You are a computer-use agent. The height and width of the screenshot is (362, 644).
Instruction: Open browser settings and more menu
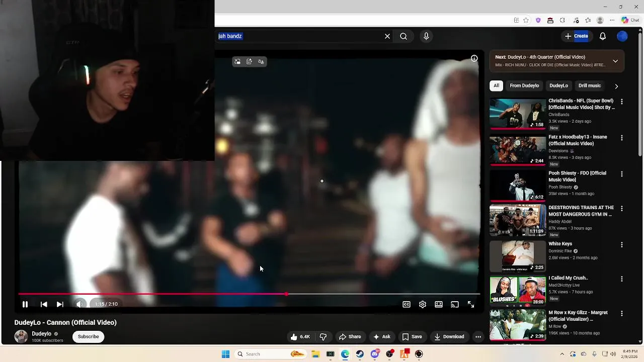(x=612, y=20)
